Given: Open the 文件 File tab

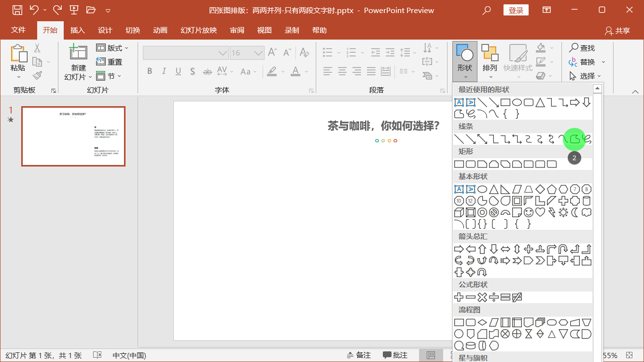Looking at the screenshot, I should [18, 30].
